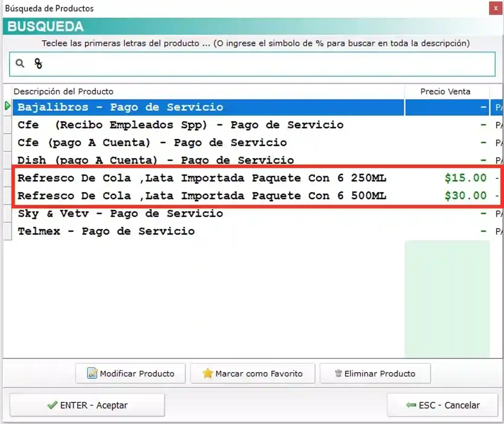The image size is (504, 424).
Task: Click the trash icon on Eliminar Producto
Action: [338, 373]
